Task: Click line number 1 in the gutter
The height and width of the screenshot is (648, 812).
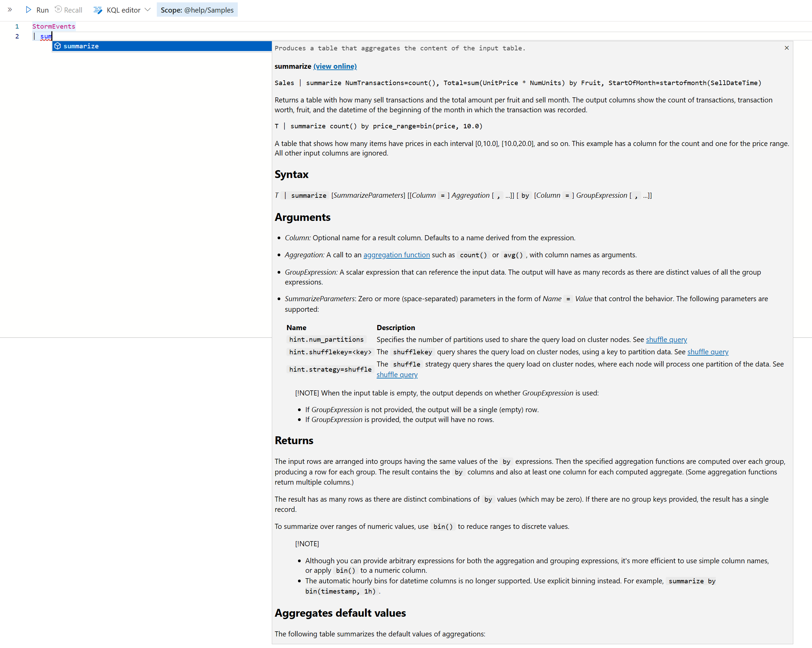Action: (17, 26)
